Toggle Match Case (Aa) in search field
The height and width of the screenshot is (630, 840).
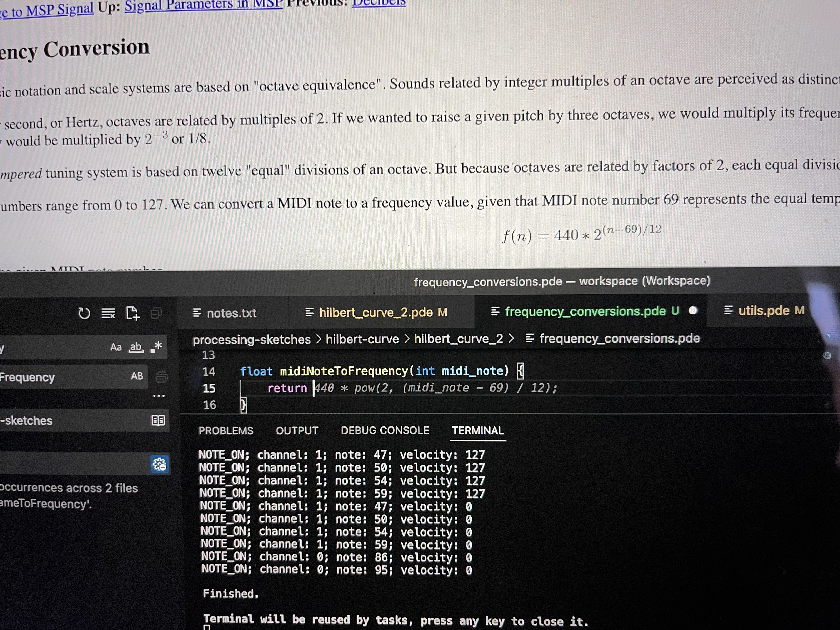click(x=116, y=347)
